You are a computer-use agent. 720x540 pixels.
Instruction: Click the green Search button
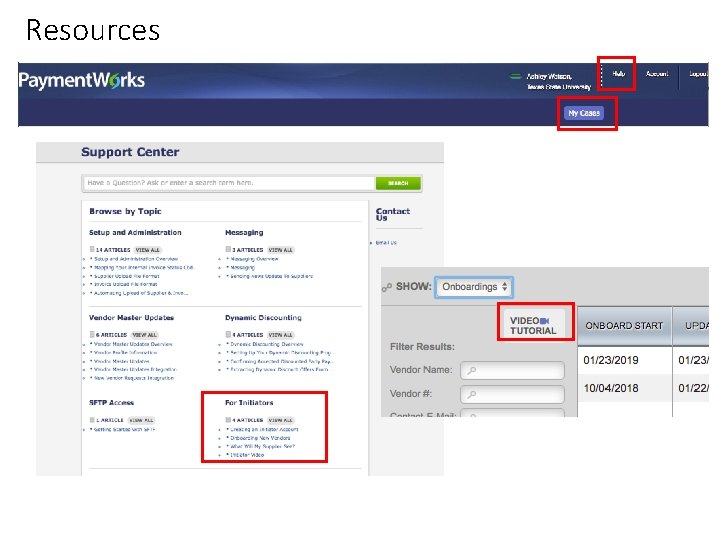[x=398, y=183]
